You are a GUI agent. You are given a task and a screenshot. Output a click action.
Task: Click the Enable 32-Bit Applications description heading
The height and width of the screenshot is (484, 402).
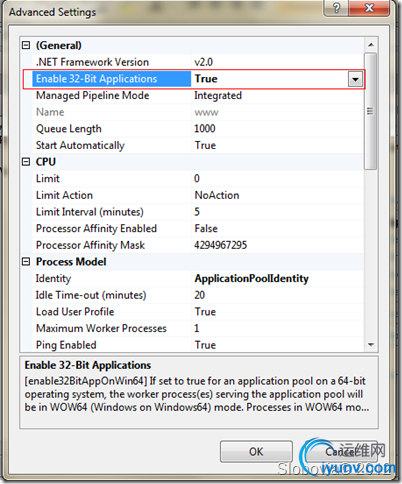pyautogui.click(x=88, y=365)
